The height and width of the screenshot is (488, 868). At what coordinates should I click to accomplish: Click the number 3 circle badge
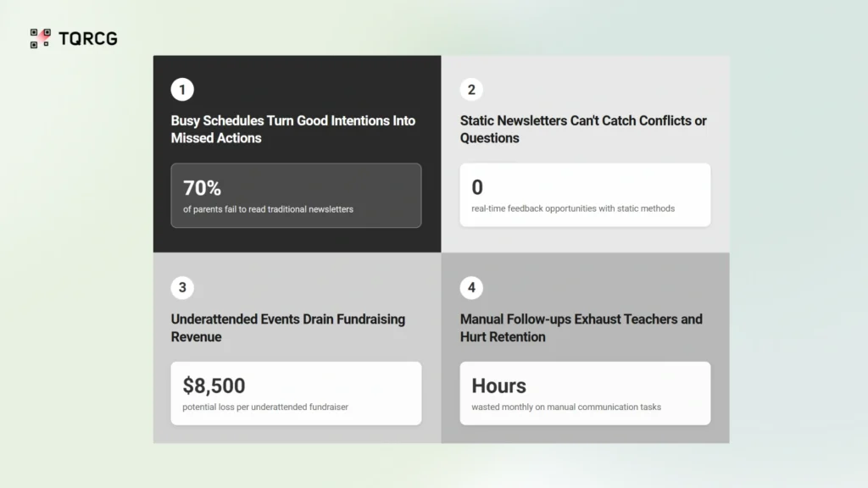point(182,288)
